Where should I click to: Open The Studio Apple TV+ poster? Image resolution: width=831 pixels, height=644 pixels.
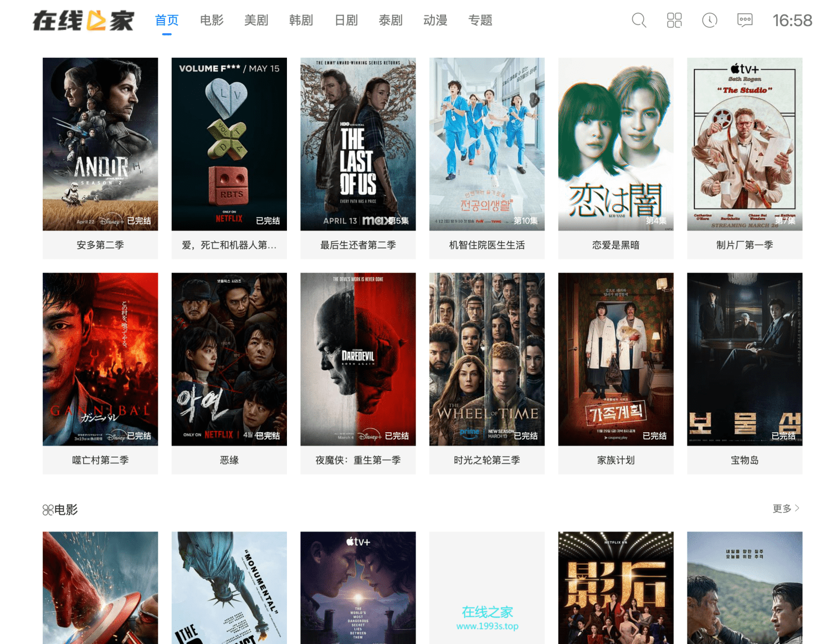[x=745, y=144]
